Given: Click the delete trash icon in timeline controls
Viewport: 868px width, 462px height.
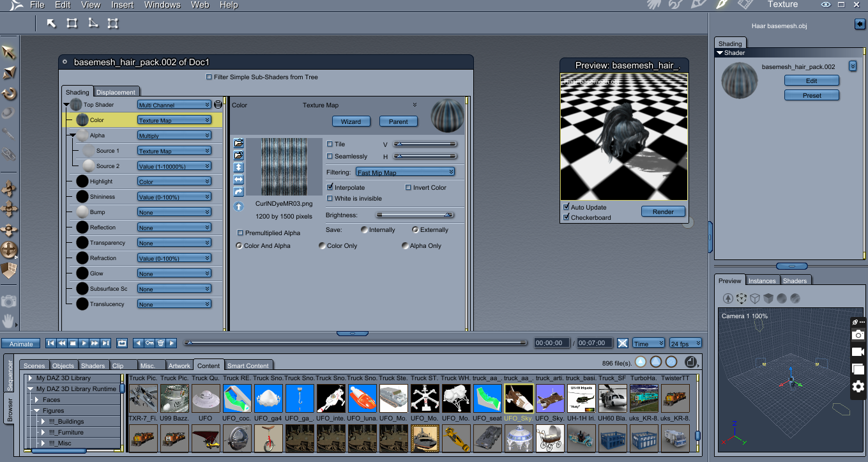Looking at the screenshot, I should pos(160,343).
